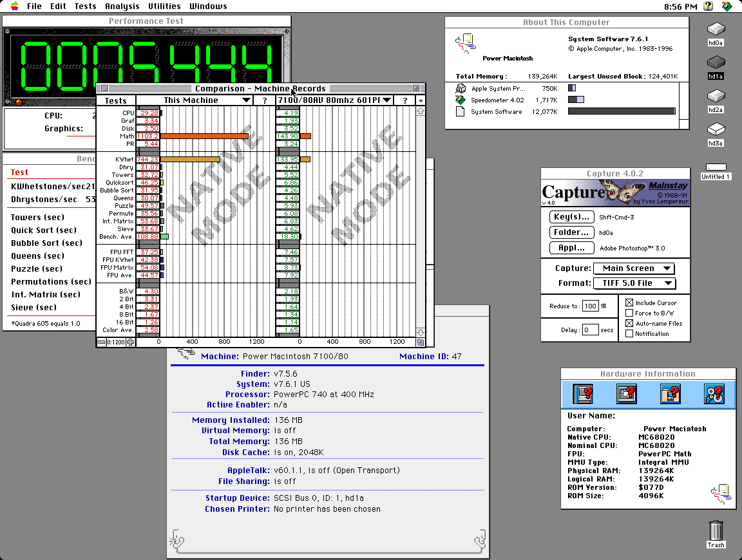Click the plus zoom scale icon in Comparison
Viewport: 742px width, 560px height.
coord(131,342)
